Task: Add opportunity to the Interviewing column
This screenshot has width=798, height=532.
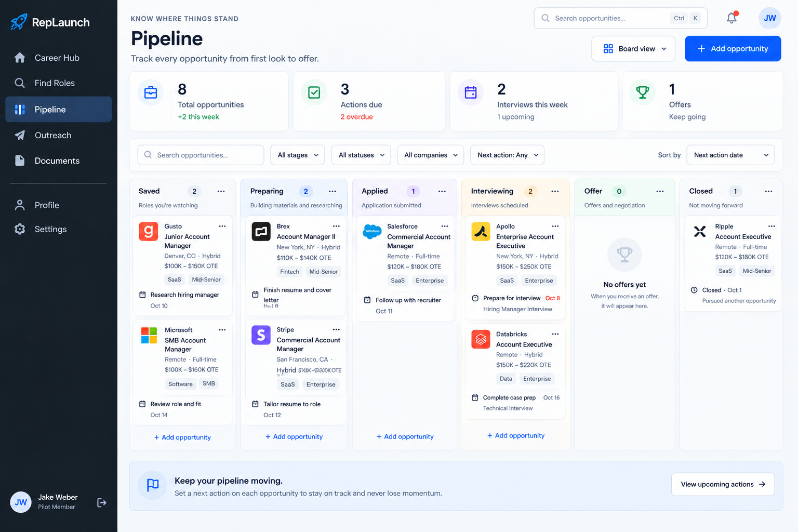Action: (x=516, y=436)
